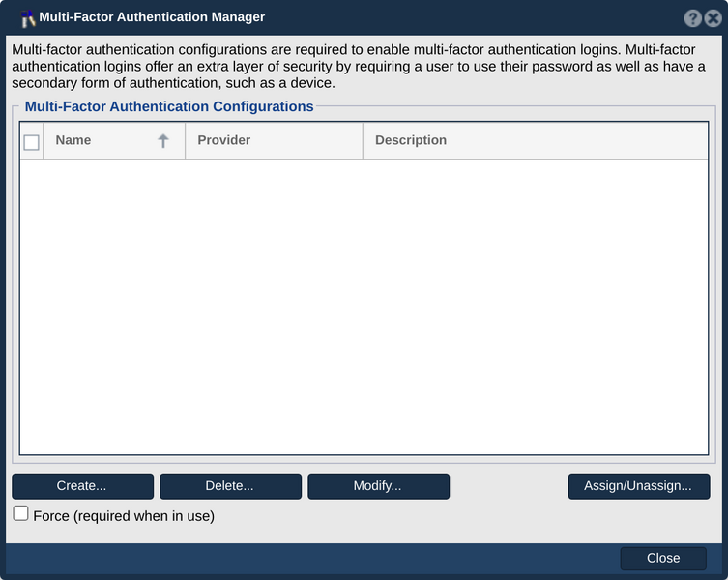728x580 pixels.
Task: Click the Delete... button
Action: coord(230,486)
